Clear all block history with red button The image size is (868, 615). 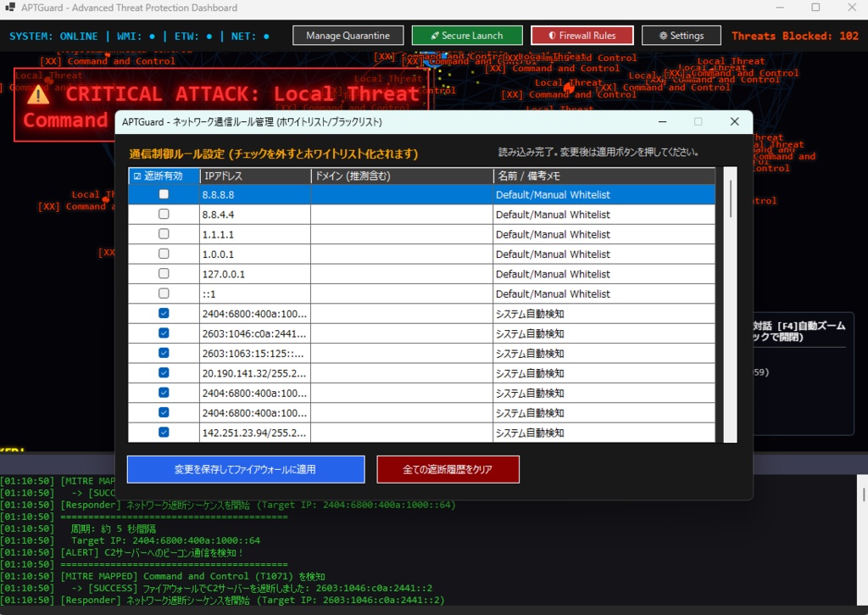tap(448, 469)
